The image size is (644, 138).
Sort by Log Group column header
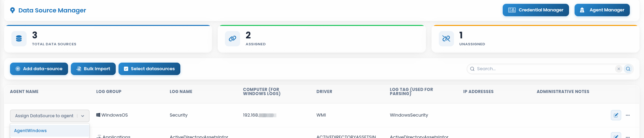click(x=109, y=92)
